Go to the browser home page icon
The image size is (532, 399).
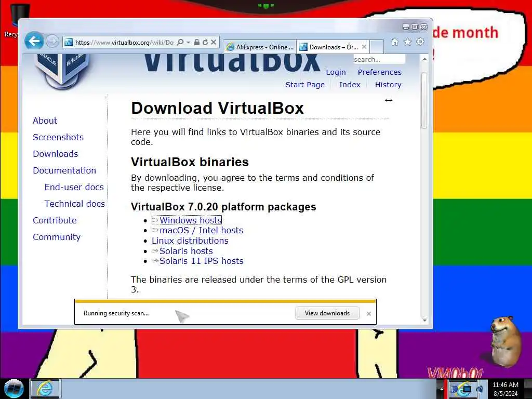click(x=395, y=42)
